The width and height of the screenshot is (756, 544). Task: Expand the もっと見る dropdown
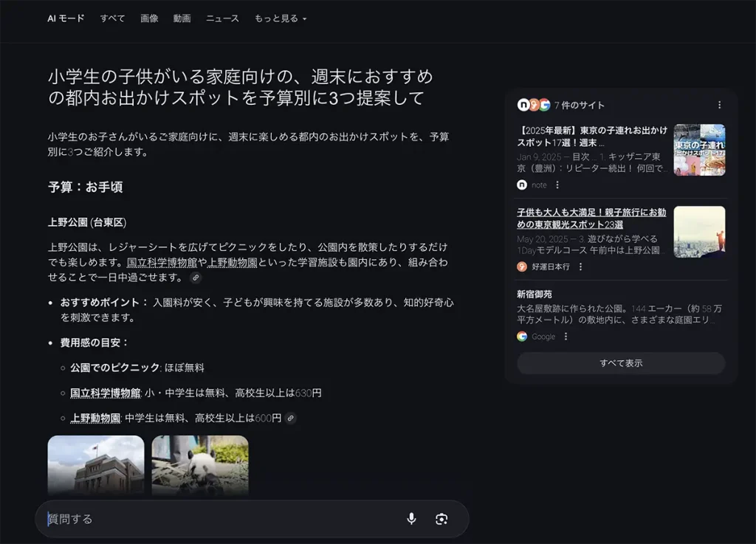(280, 18)
